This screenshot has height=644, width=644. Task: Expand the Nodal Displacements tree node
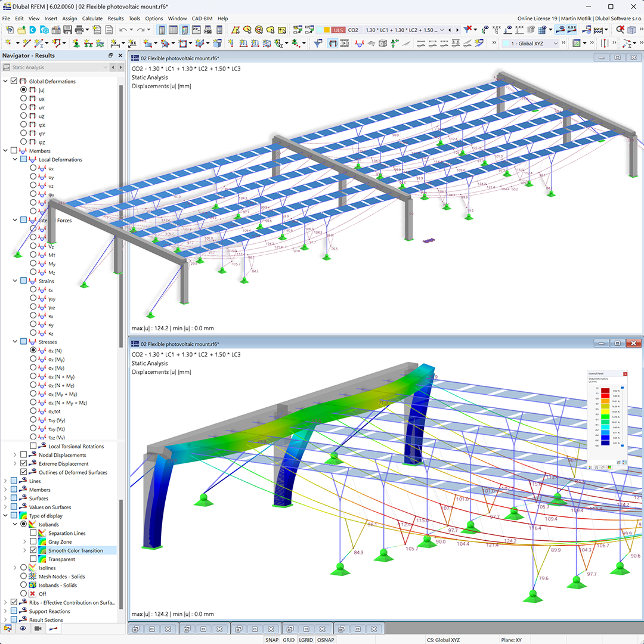point(15,454)
